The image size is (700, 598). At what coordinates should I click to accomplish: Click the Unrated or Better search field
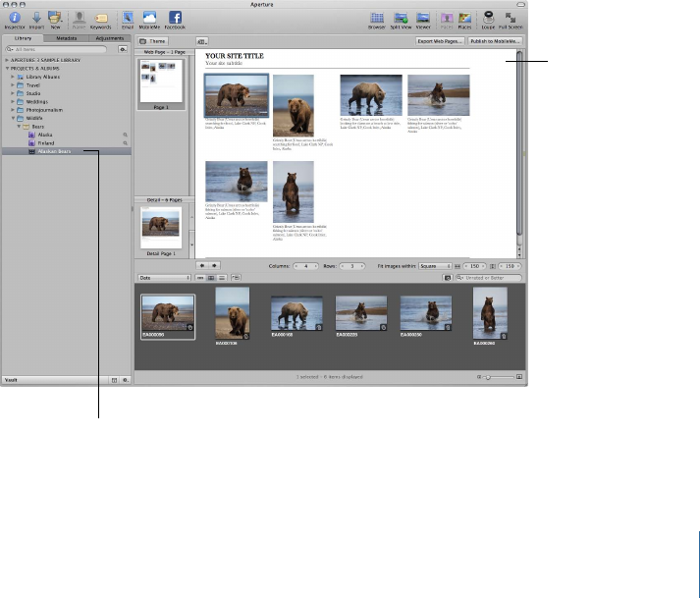(488, 278)
